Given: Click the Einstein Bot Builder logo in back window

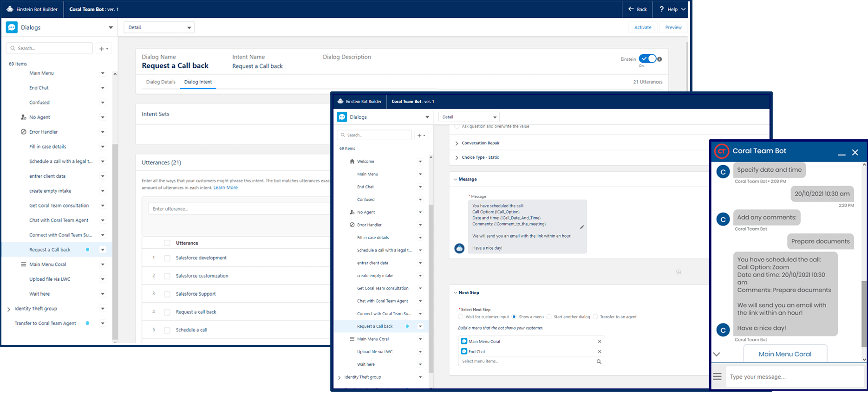Looking at the screenshot, I should pyautogui.click(x=10, y=9).
